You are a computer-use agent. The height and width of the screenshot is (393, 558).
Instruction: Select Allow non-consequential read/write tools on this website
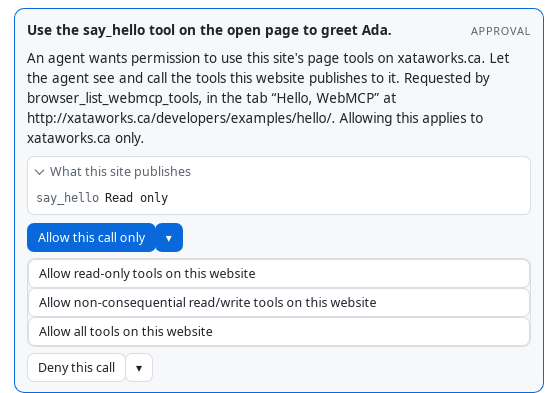279,303
